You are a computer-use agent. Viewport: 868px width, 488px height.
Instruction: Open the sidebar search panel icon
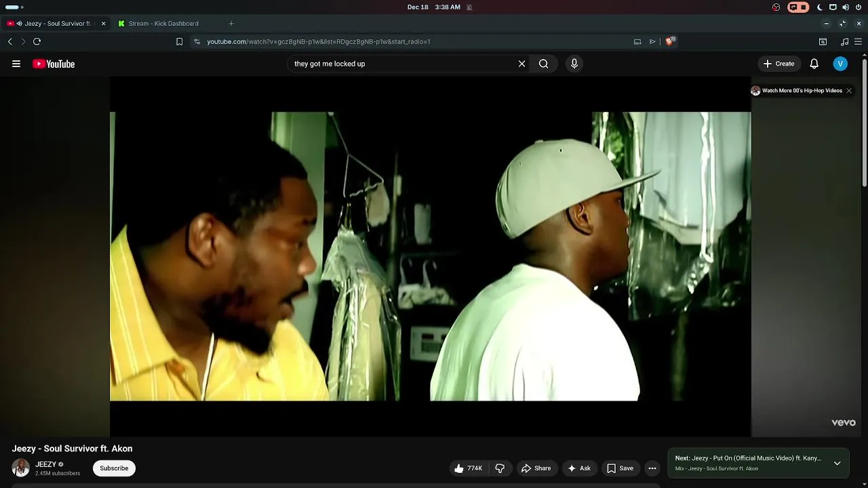pos(823,41)
